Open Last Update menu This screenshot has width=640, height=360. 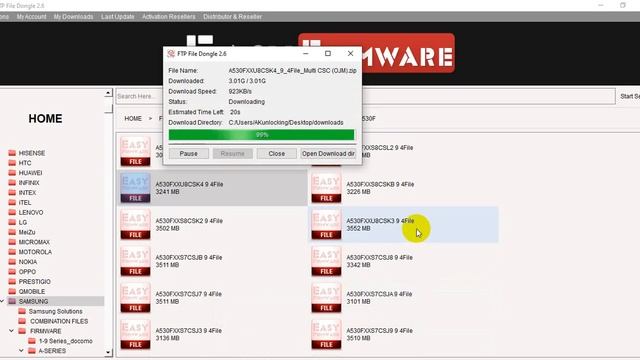pyautogui.click(x=118, y=17)
